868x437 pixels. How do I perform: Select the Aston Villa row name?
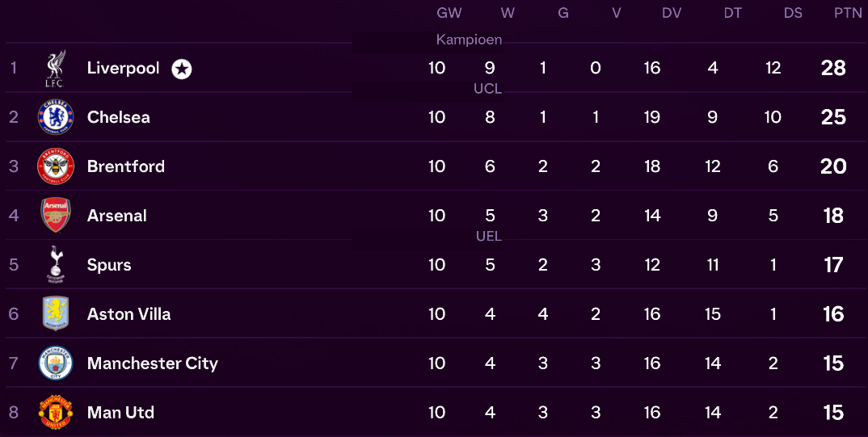(129, 314)
